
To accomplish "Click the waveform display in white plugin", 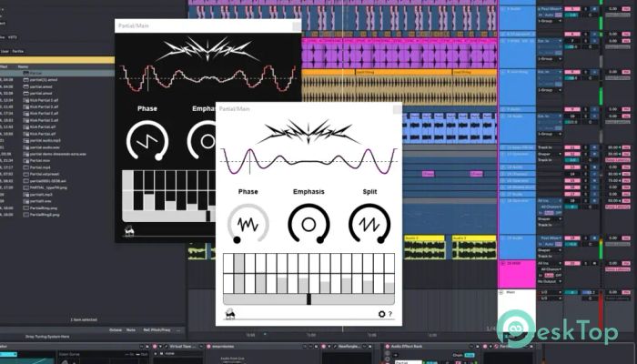I will 308,164.
